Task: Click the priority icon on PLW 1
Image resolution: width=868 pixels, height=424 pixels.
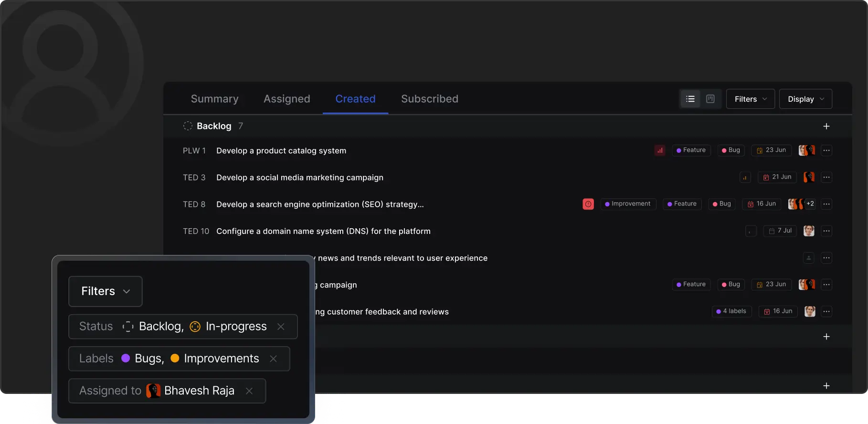Action: [659, 150]
